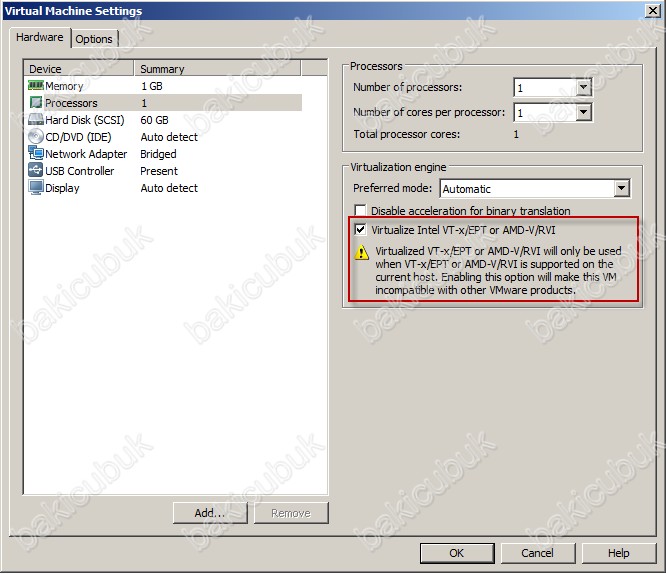The width and height of the screenshot is (666, 574).
Task: Click the Present USB summary value
Action: coord(159,171)
